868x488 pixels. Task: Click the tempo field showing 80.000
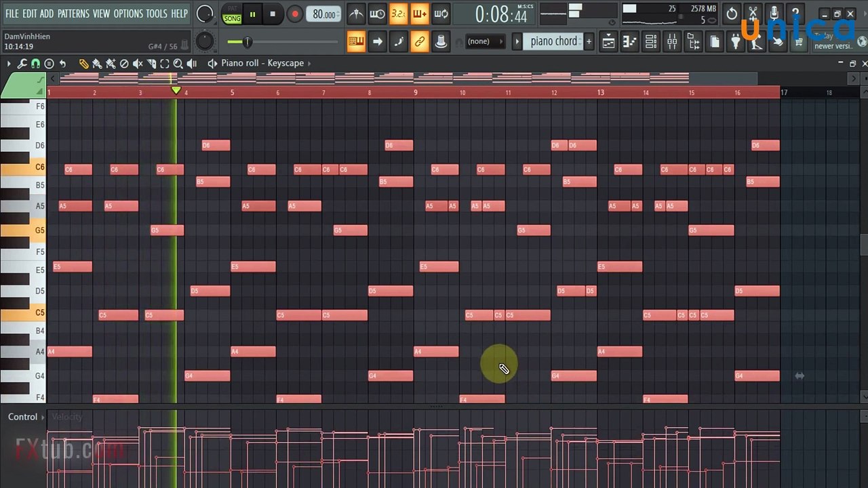click(323, 14)
